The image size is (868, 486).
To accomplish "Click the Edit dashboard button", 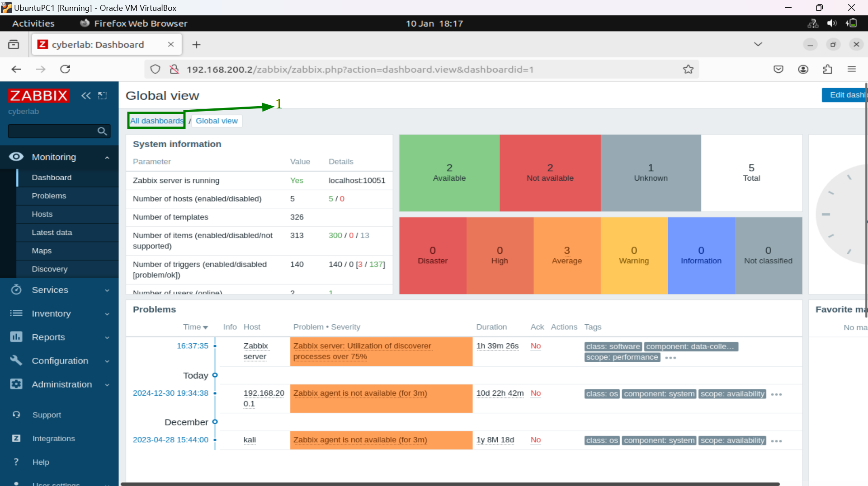I will coord(844,95).
